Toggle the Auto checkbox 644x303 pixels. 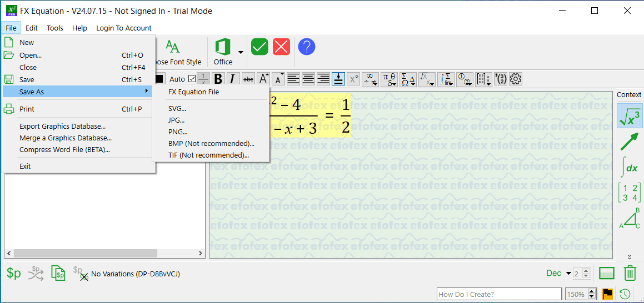point(192,79)
